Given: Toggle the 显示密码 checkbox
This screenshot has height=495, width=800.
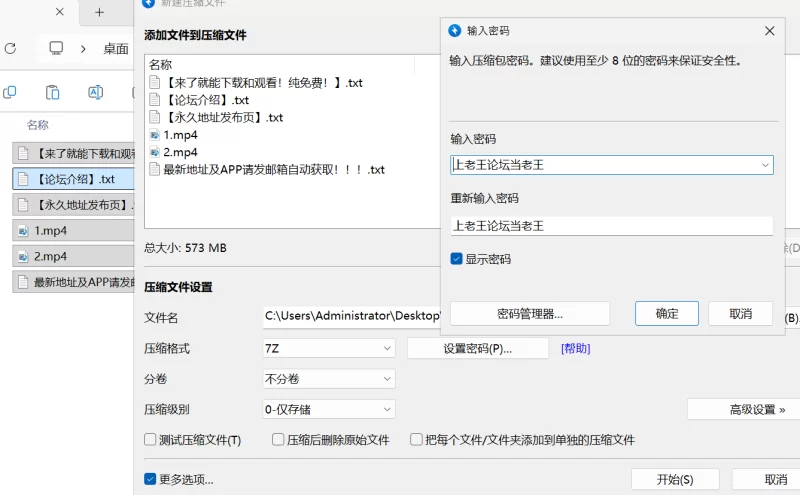Looking at the screenshot, I should pos(457,259).
